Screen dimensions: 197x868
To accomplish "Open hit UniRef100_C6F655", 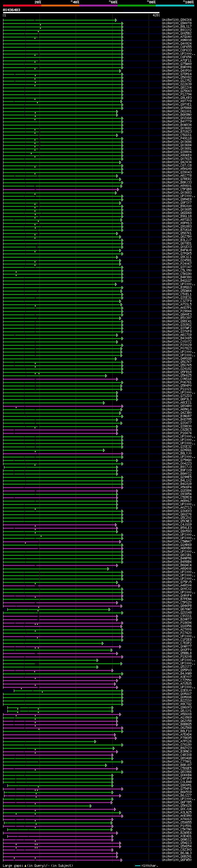I will [177, 47].
